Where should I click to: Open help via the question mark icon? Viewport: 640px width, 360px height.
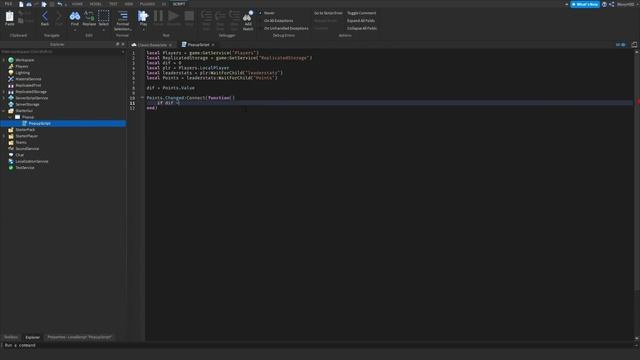pos(604,4)
